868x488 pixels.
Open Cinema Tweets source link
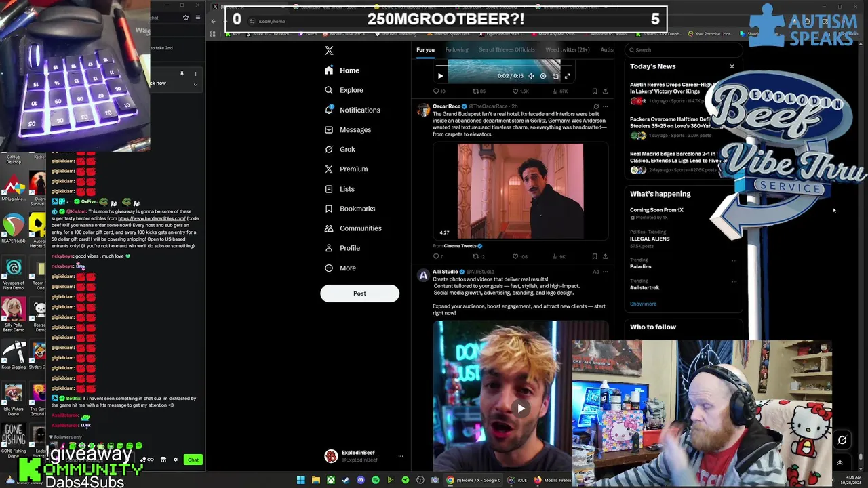[x=460, y=246]
